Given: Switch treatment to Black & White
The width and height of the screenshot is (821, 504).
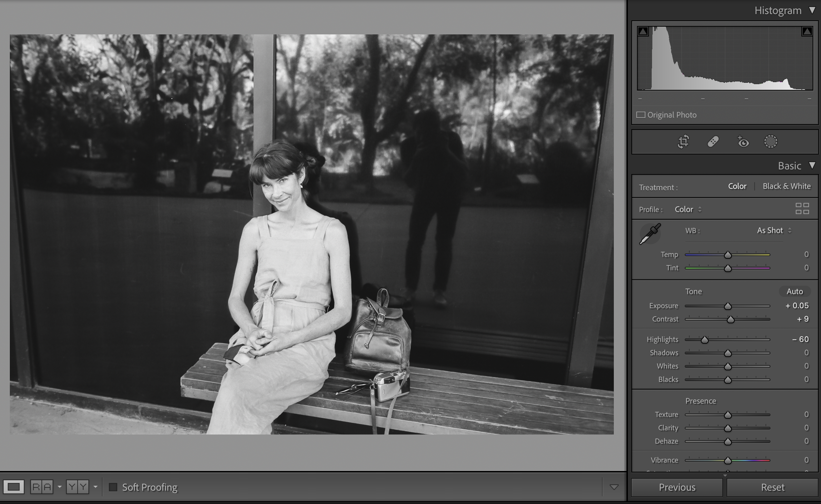Looking at the screenshot, I should click(787, 186).
